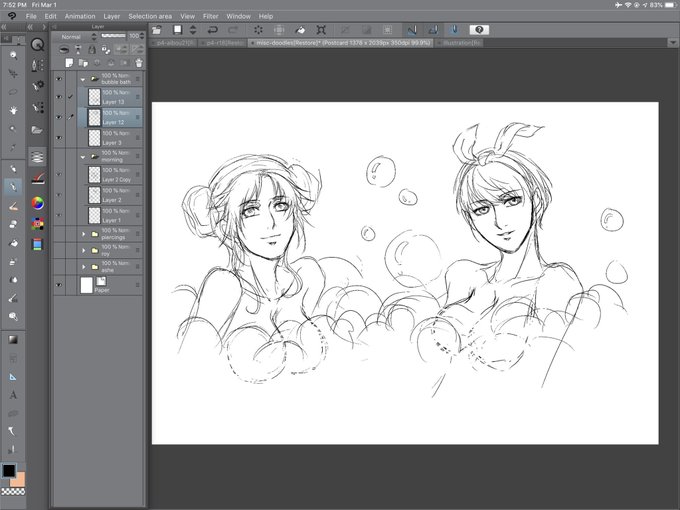This screenshot has width=680, height=510.
Task: Open the Normal blending mode dropdown
Action: 76,37
